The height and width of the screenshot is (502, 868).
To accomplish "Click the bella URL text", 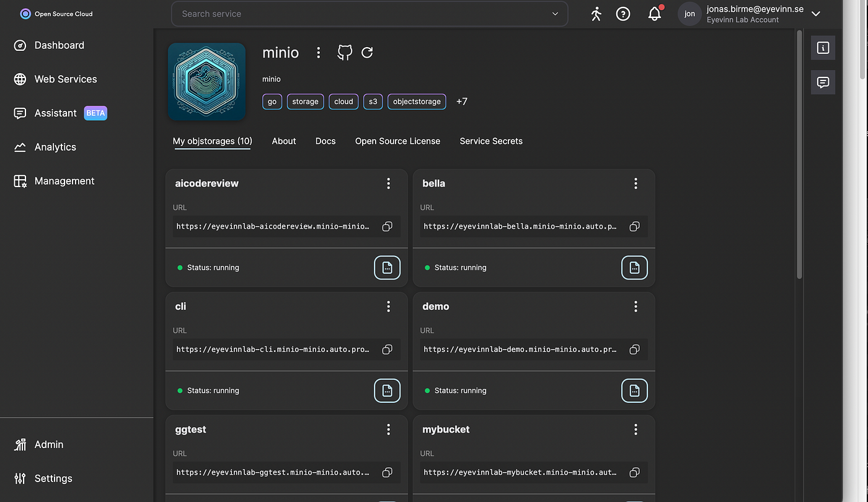I will coord(520,227).
